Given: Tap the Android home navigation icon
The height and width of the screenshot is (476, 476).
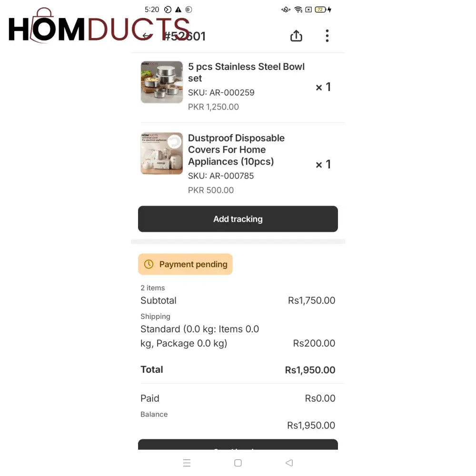Looking at the screenshot, I should tap(238, 463).
